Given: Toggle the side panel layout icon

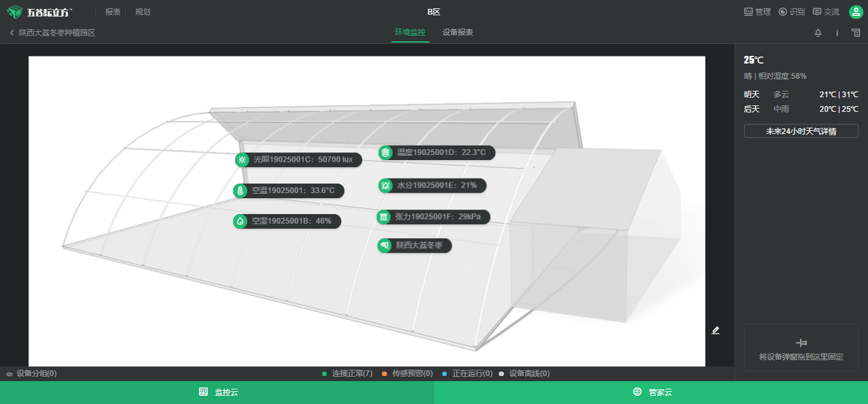Looking at the screenshot, I should (856, 33).
